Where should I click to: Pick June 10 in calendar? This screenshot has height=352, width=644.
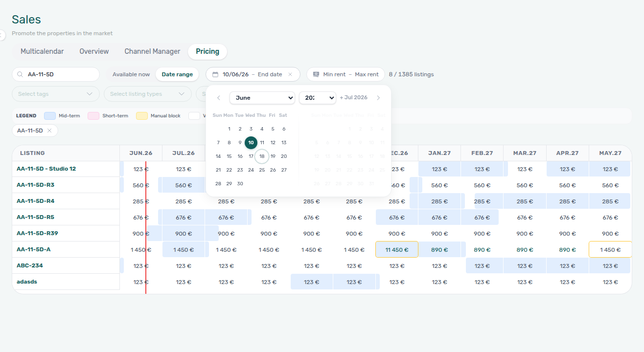[251, 143]
